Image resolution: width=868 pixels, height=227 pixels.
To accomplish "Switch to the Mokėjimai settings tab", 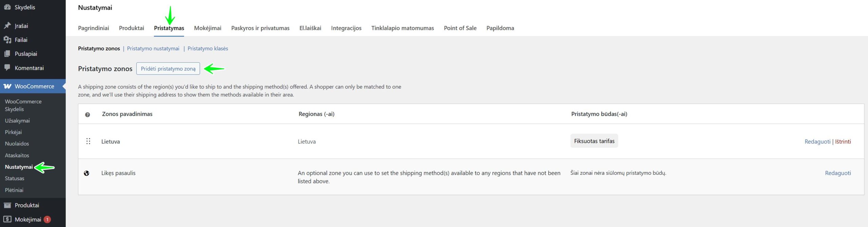I will [208, 28].
